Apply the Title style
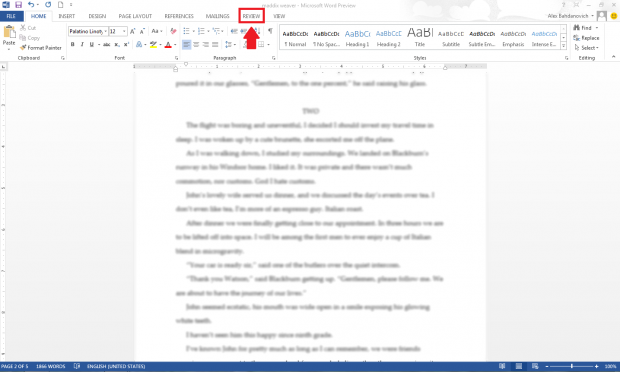 420,38
